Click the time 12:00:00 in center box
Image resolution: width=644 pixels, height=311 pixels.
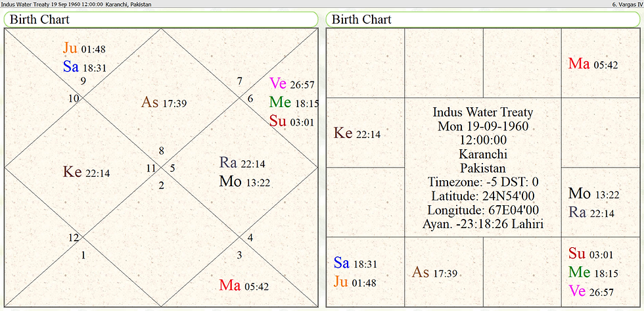(x=483, y=140)
